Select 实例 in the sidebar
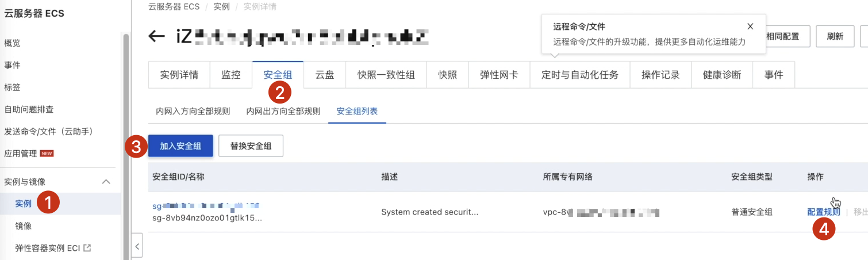The width and height of the screenshot is (868, 260). tap(24, 204)
